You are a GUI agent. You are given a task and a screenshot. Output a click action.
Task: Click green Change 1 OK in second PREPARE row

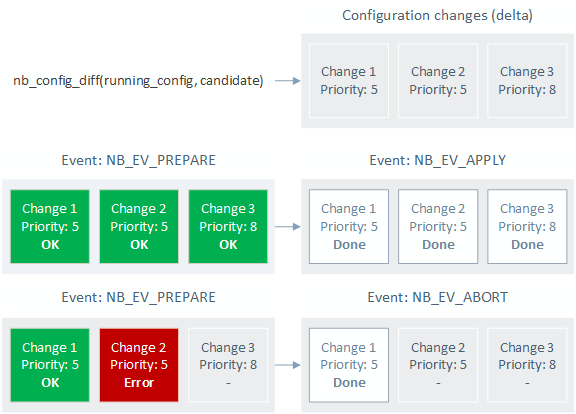(x=50, y=365)
